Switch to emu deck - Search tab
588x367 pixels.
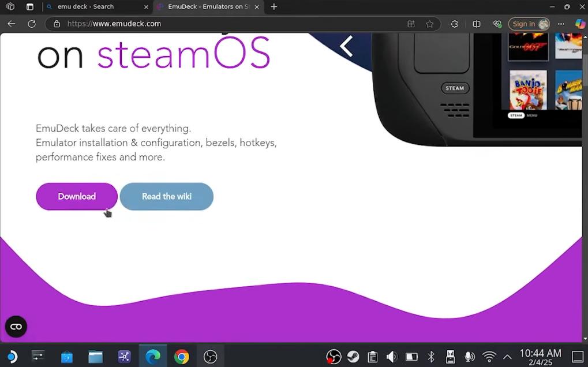96,7
